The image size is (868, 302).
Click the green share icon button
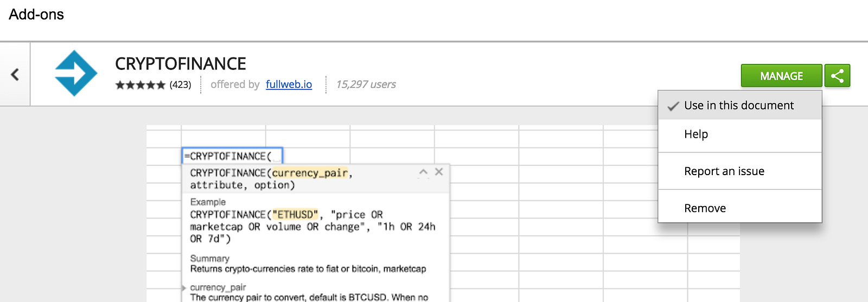837,76
